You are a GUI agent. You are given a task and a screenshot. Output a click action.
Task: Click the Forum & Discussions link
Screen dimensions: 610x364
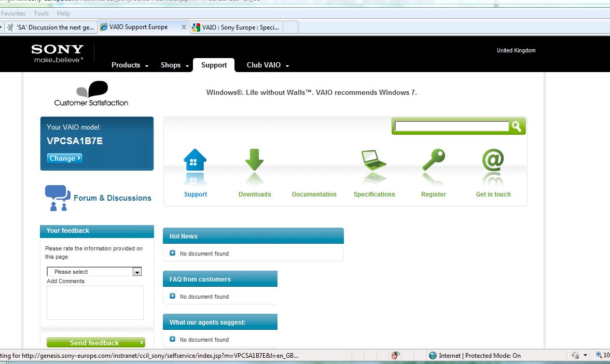[x=113, y=198]
